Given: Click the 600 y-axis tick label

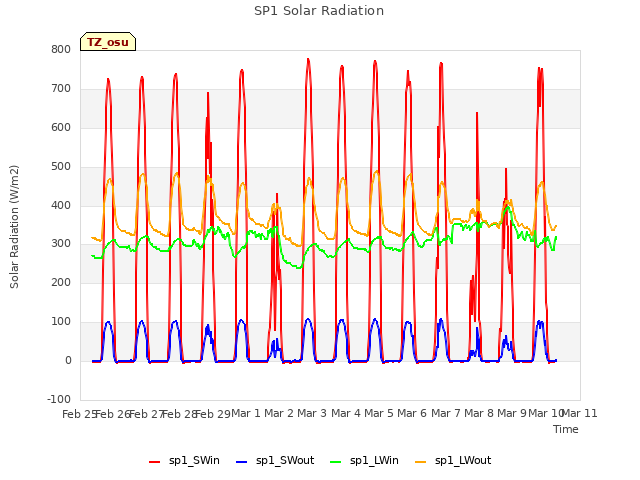Looking at the screenshot, I should pos(61,127).
